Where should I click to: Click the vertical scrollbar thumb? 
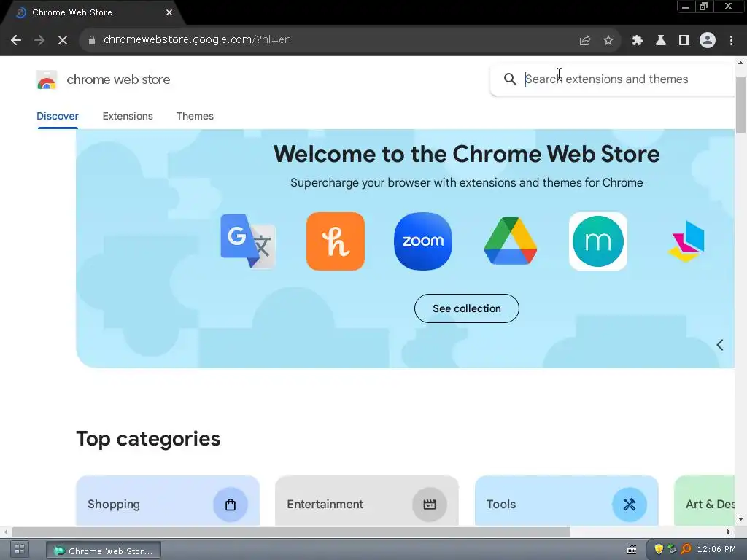pyautogui.click(x=740, y=105)
